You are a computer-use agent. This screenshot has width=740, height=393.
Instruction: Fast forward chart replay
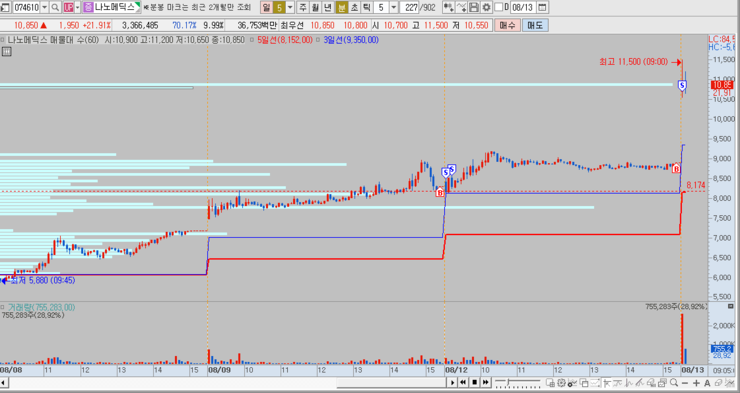[x=486, y=383]
